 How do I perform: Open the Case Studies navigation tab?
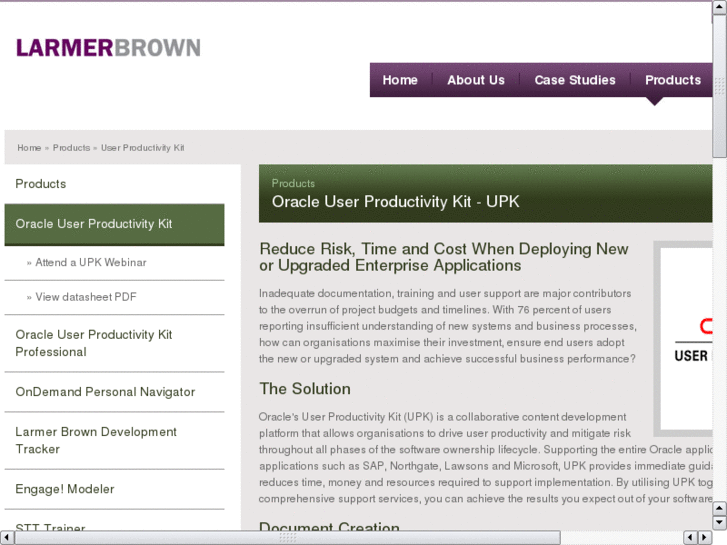pyautogui.click(x=574, y=80)
